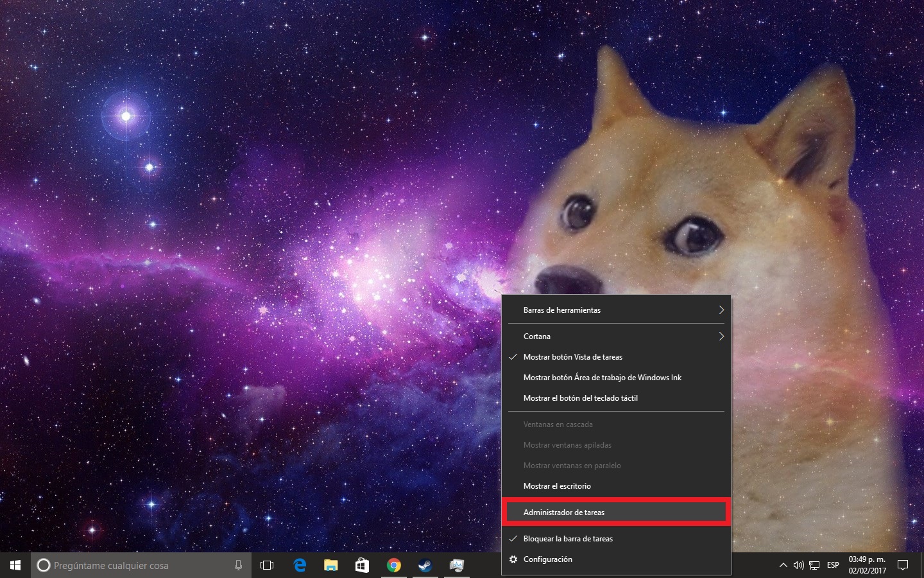The height and width of the screenshot is (578, 924).
Task: Enable 'Mostrar el botón del teclado táctil'
Action: click(x=616, y=398)
